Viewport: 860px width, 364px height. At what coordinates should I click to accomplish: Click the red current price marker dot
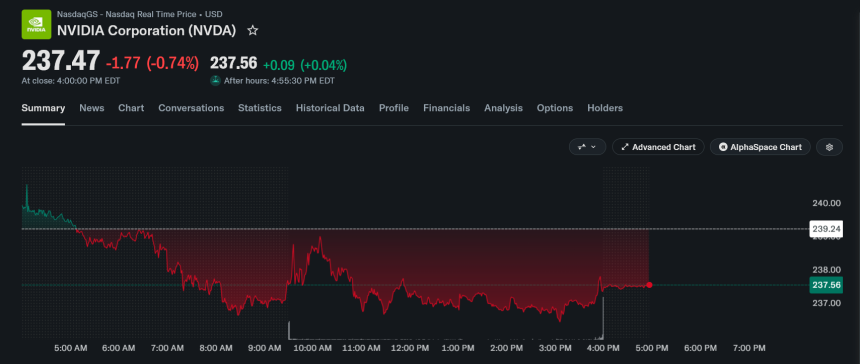click(x=649, y=285)
